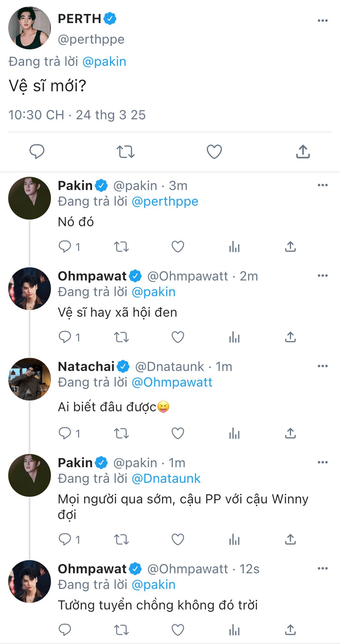Image resolution: width=340 pixels, height=644 pixels.
Task: Open Natachai's profile avatar
Action: [x=29, y=379]
